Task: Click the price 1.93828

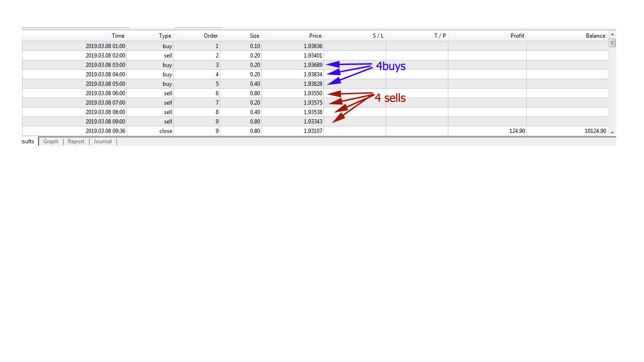Action: 313,84
